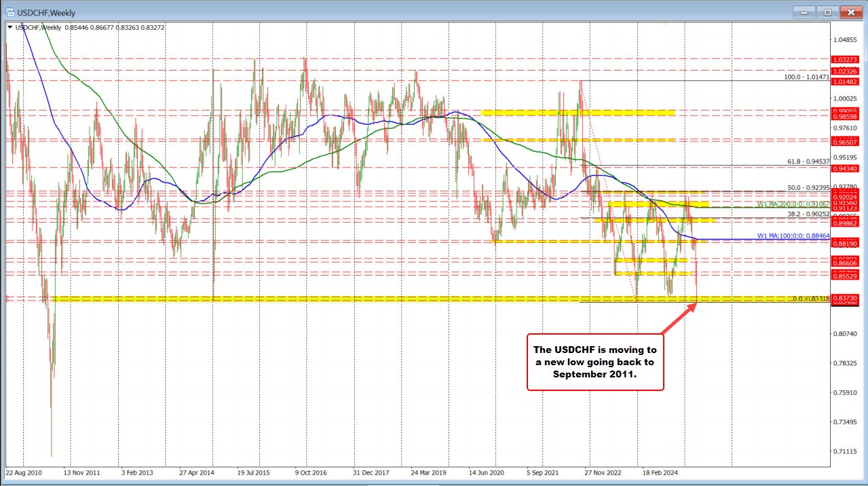The image size is (868, 486).
Task: Click the 100.0 - 1.01471 Fibonacci label
Action: coord(806,77)
